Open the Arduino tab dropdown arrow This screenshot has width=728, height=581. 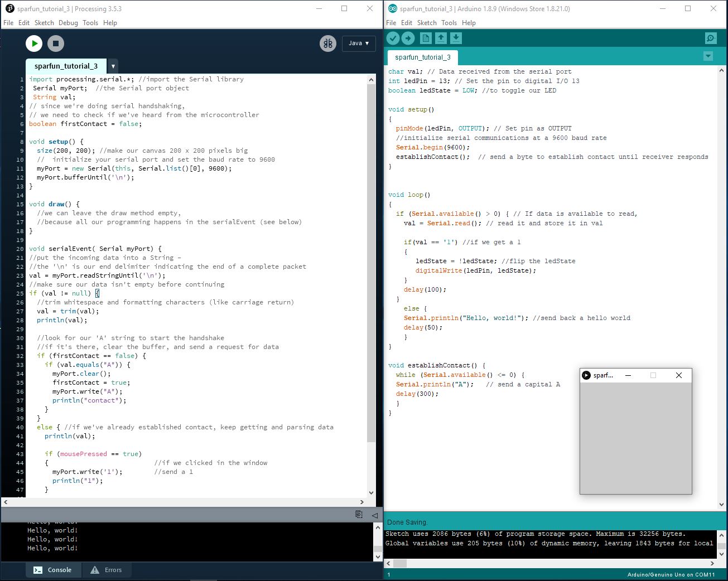[708, 56]
